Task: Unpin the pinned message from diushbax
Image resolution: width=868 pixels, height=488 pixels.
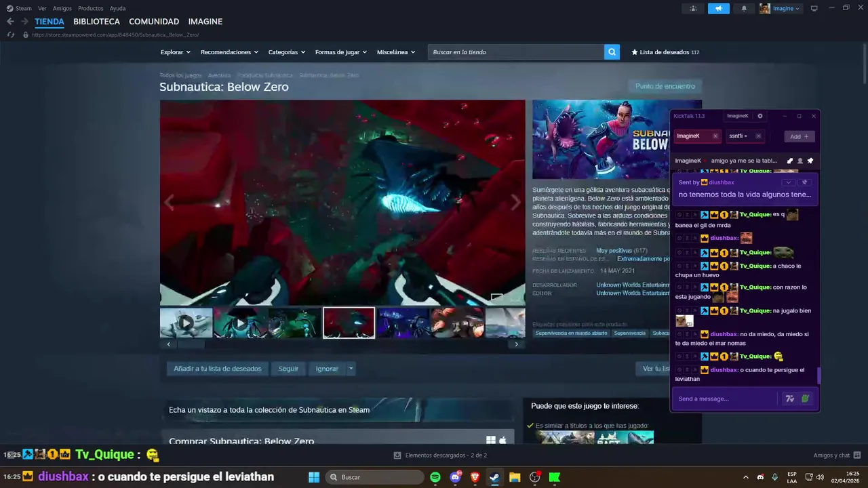Action: pyautogui.click(x=805, y=182)
